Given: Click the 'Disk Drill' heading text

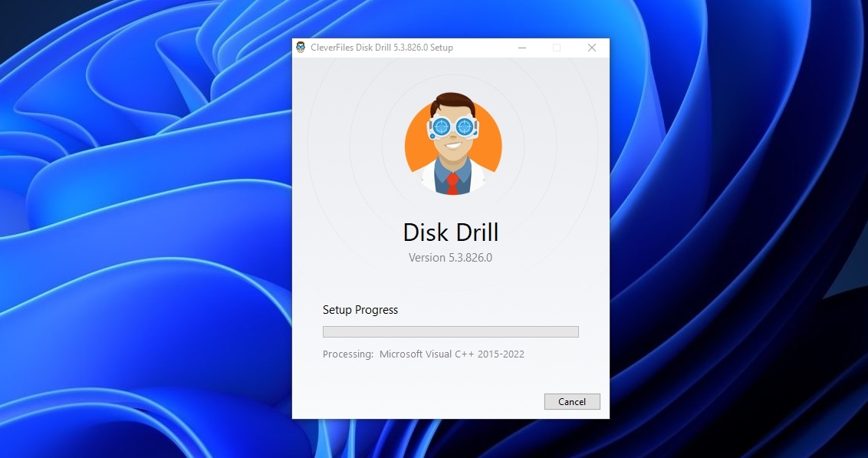Looking at the screenshot, I should (x=451, y=232).
